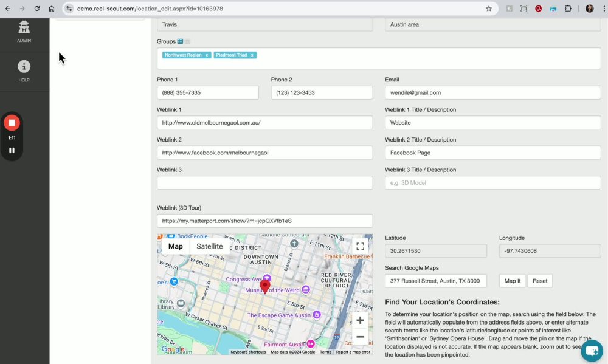608x364 pixels.
Task: Click the Weblink 3 input field
Action: (264, 183)
